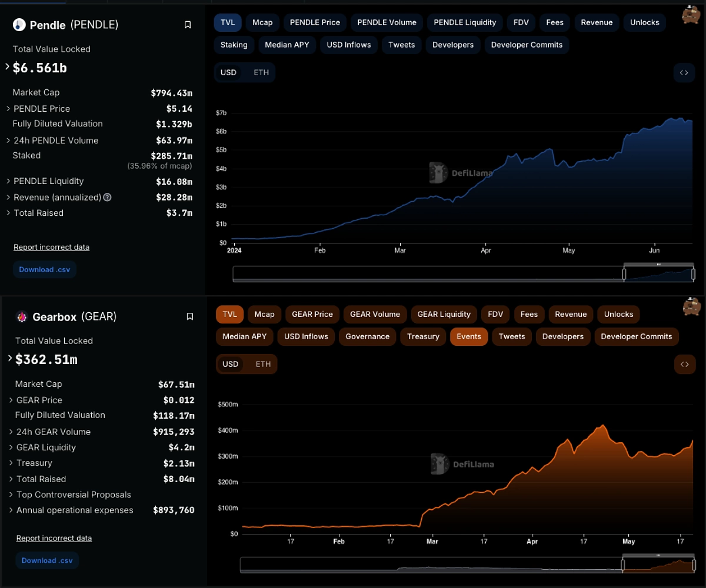
Task: Expand Pendle Revenue (annualized) details
Action: (x=8, y=198)
